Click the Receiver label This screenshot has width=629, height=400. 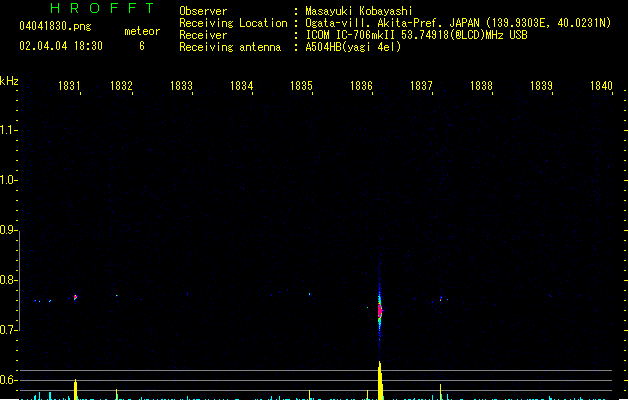203,35
